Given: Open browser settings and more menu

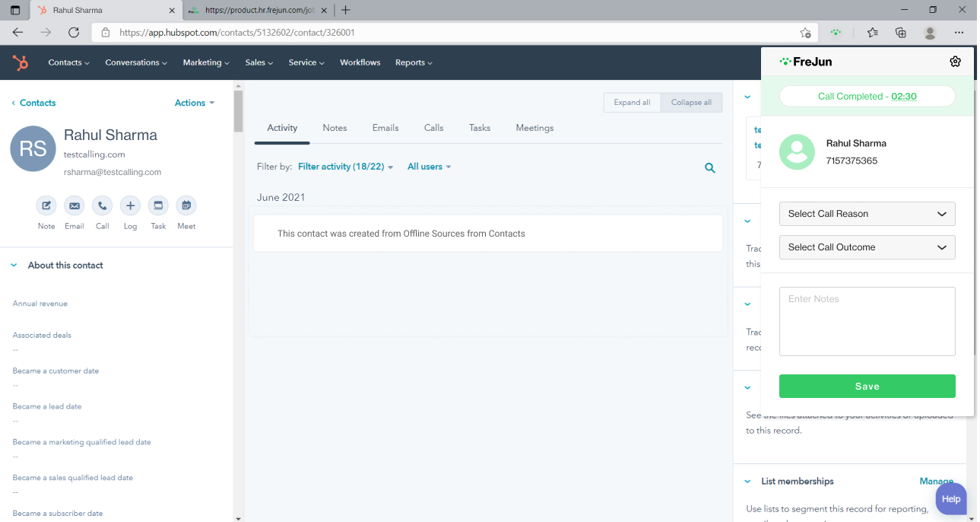Looking at the screenshot, I should [x=959, y=33].
